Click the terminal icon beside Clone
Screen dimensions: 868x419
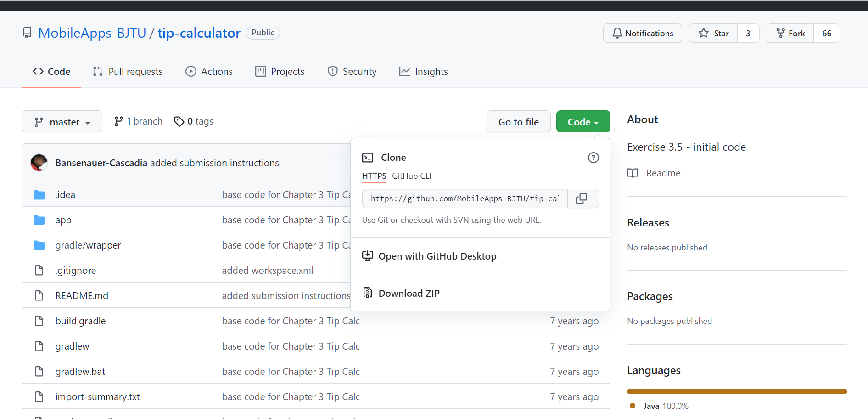(368, 158)
